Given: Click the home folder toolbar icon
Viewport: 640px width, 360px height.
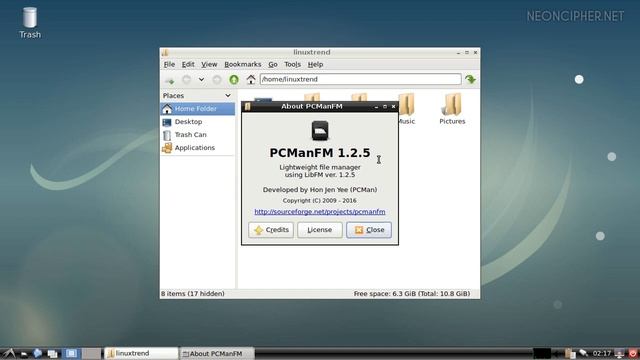Looking at the screenshot, I should click(251, 79).
